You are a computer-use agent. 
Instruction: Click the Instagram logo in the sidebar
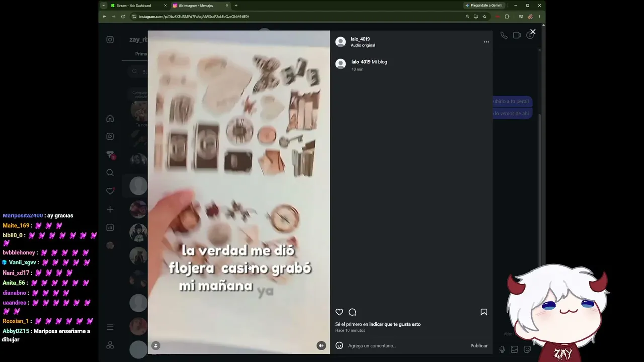point(110,40)
